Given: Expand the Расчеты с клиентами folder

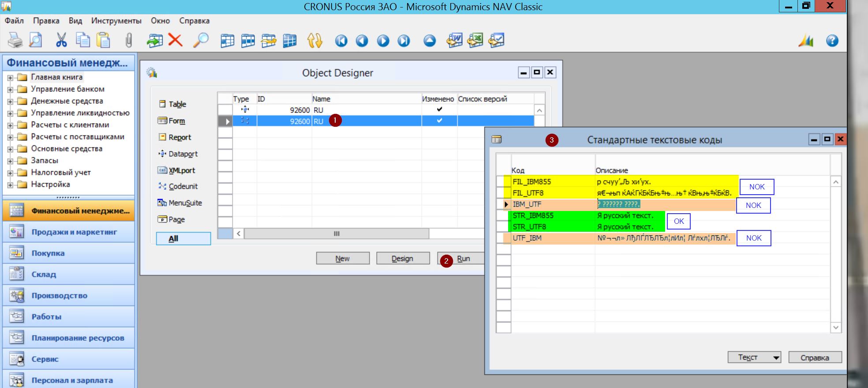Looking at the screenshot, I should pyautogui.click(x=10, y=125).
